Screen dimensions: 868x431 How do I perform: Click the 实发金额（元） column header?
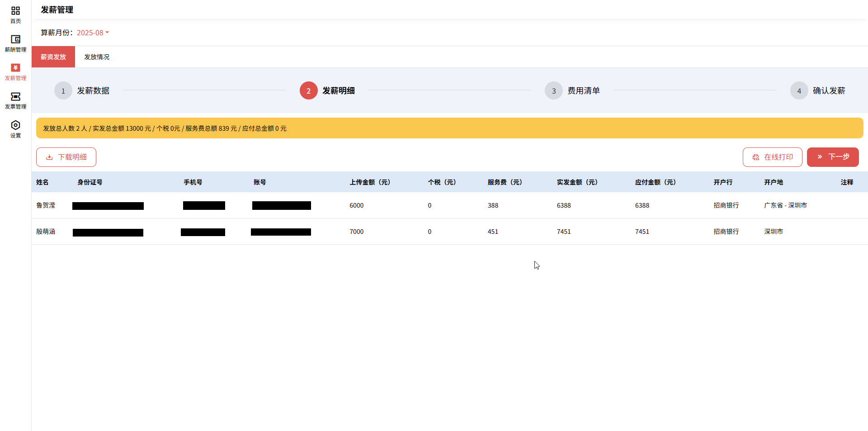coord(577,182)
